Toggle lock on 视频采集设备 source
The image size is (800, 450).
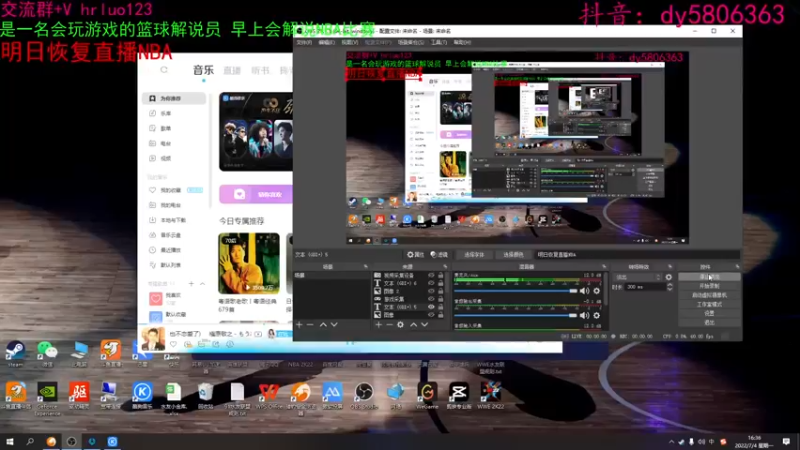(x=440, y=276)
